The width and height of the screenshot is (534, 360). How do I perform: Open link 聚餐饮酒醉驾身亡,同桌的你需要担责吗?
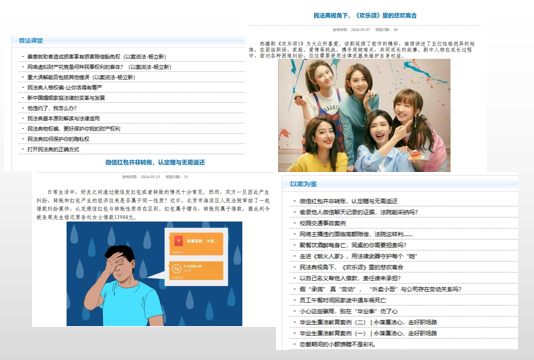coord(353,245)
